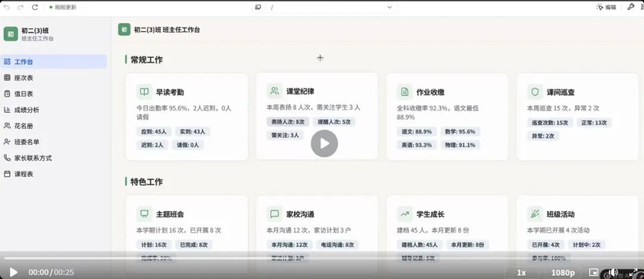
Task: Click the 学生成长 trend arrow icon
Action: 404,214
